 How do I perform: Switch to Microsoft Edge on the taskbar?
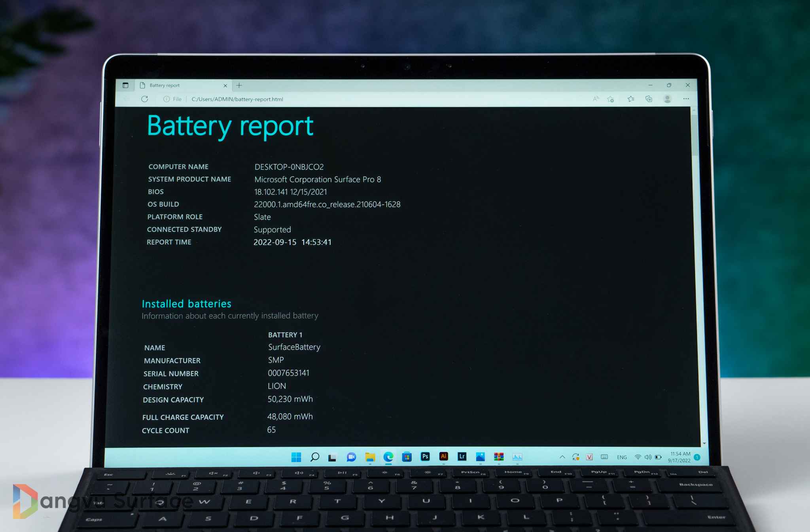tap(388, 457)
